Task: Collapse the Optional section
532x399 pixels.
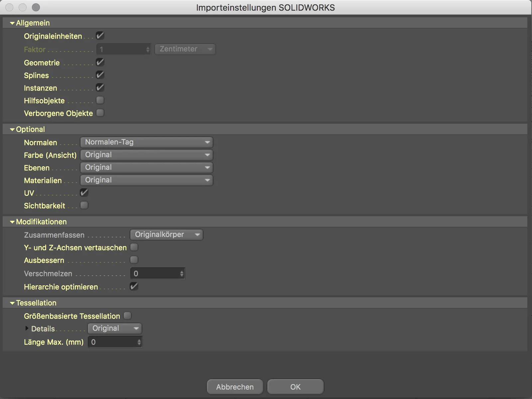Action: point(12,130)
